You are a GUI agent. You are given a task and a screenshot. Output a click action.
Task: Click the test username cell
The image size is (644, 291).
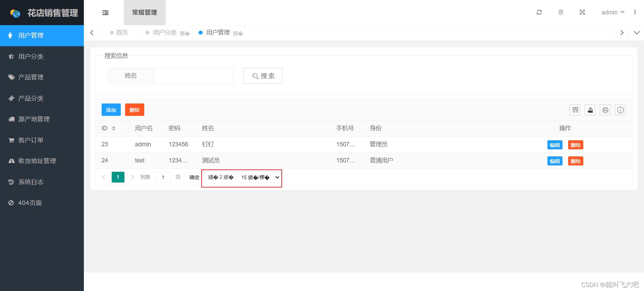(x=140, y=160)
